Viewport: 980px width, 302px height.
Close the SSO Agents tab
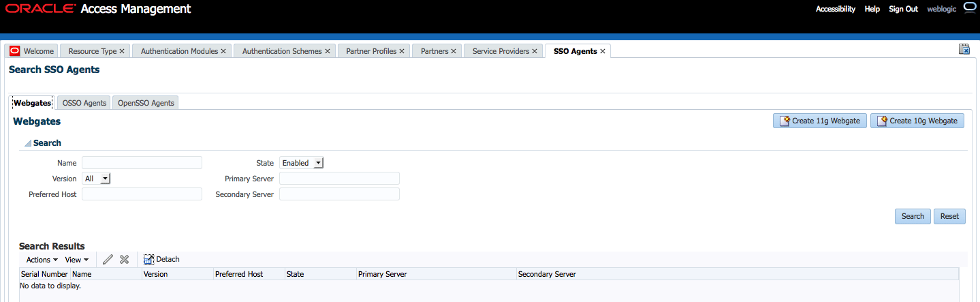click(603, 51)
